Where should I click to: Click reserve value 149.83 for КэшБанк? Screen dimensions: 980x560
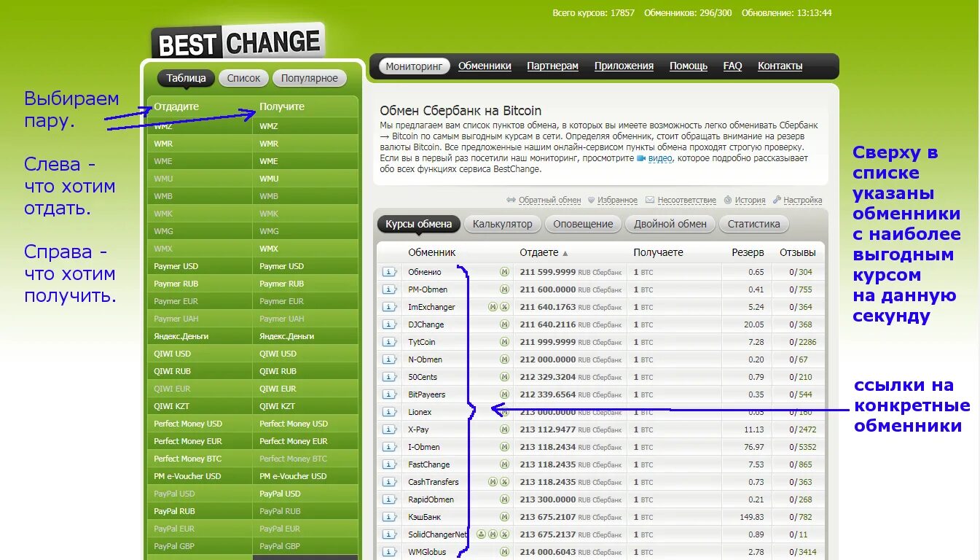(752, 517)
